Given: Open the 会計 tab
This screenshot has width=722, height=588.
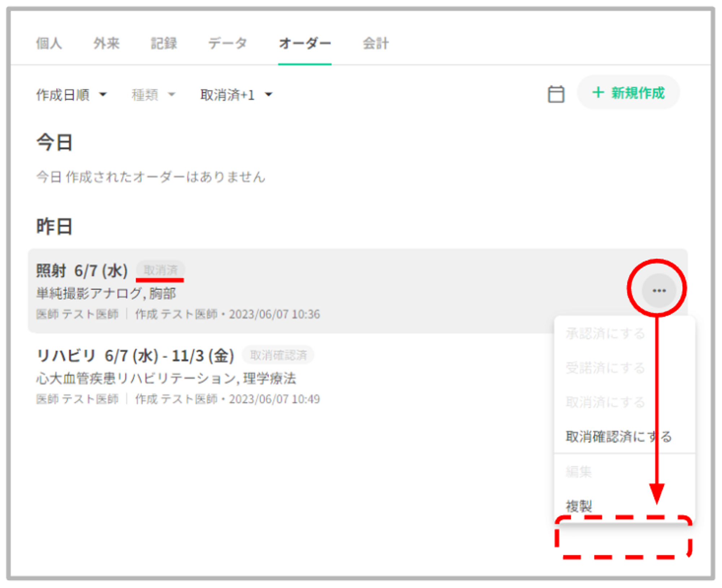Looking at the screenshot, I should click(x=375, y=43).
